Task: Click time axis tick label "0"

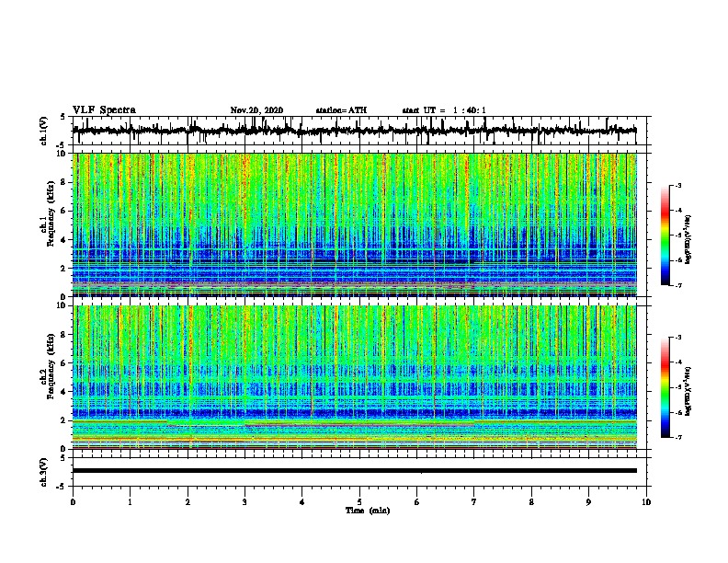Action: tap(73, 501)
